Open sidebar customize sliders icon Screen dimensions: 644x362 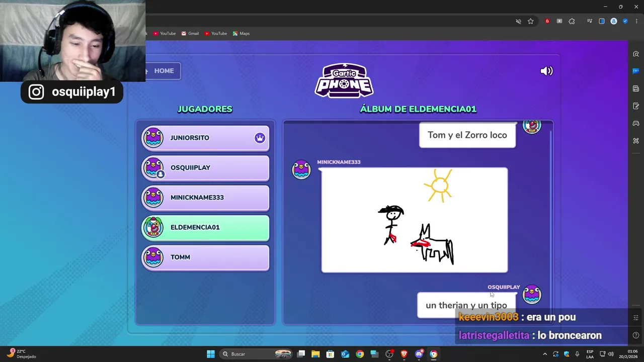pos(636,318)
